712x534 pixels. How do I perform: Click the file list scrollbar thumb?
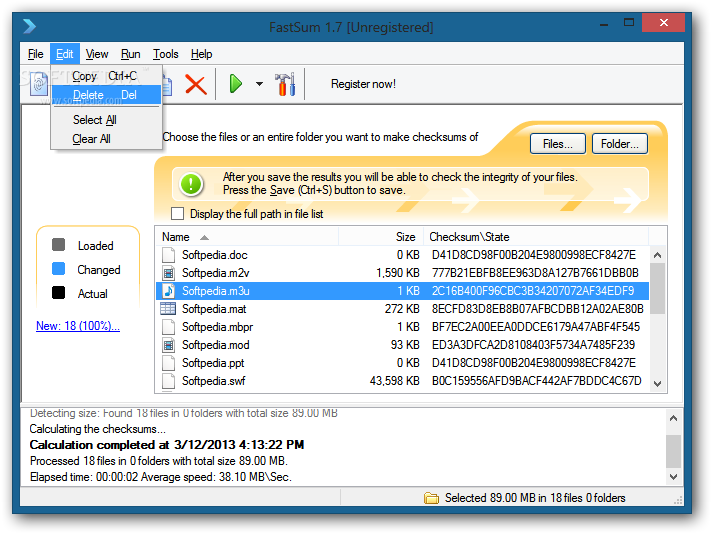pyautogui.click(x=658, y=289)
